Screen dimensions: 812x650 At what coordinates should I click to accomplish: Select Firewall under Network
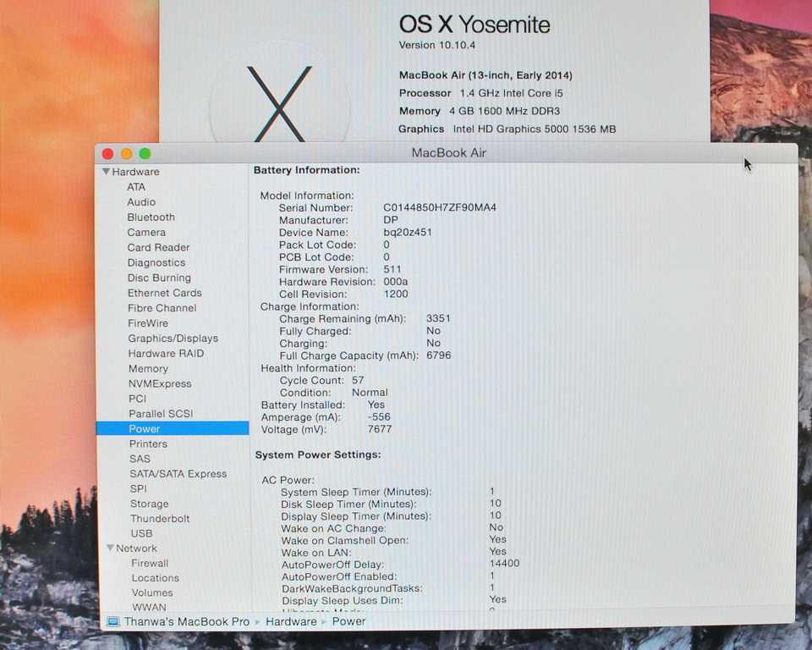pyautogui.click(x=150, y=563)
